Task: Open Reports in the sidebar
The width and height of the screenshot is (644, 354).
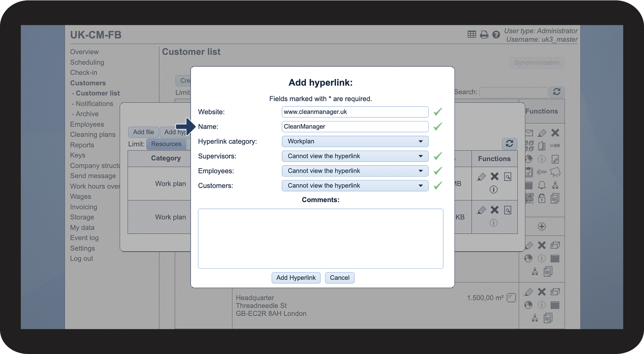Action: coord(82,145)
